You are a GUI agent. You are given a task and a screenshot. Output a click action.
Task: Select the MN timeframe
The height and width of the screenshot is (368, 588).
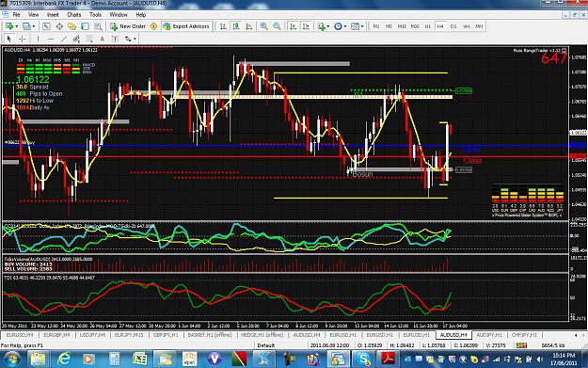tap(479, 26)
